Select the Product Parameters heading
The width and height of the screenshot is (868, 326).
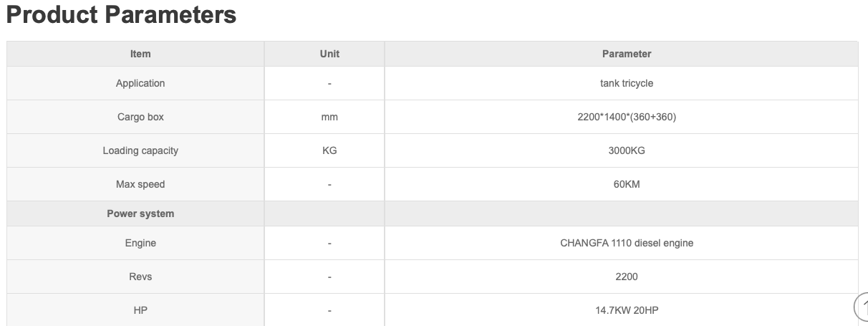[x=121, y=14]
